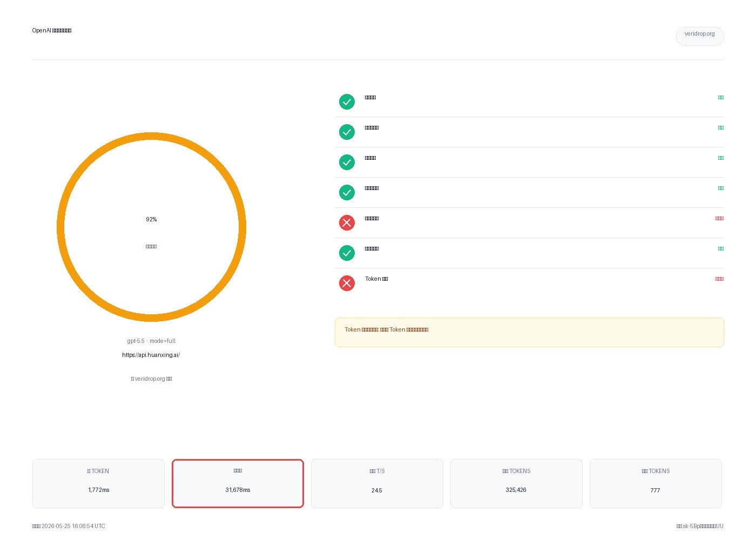Select the 92% score text inside the ring
This screenshot has height=540, width=756.
click(x=151, y=219)
